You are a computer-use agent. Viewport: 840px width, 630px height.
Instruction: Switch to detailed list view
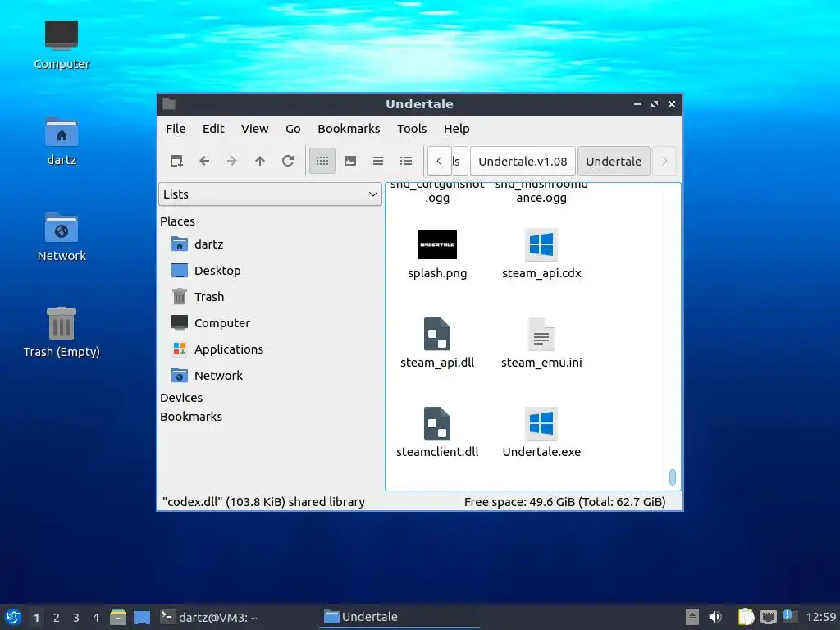[405, 161]
